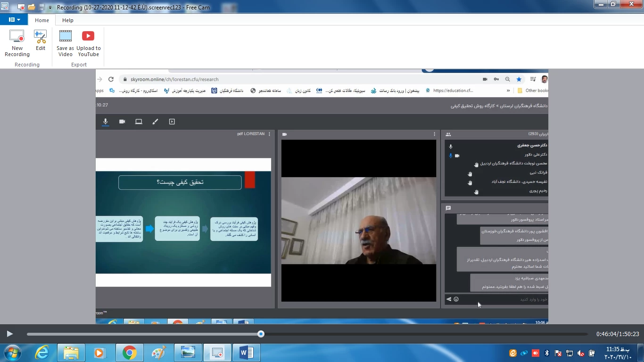The image size is (644, 362).
Task: Click Upload to YouTube icon
Action: 88,43
